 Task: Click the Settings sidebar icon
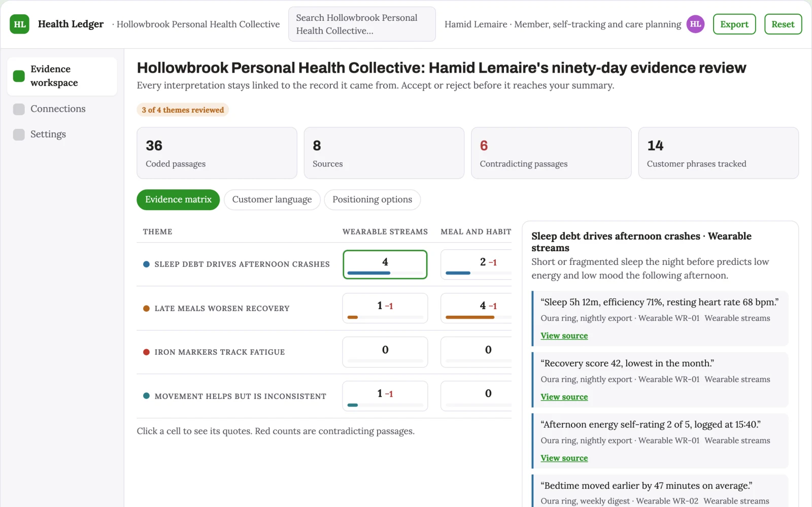click(x=19, y=134)
